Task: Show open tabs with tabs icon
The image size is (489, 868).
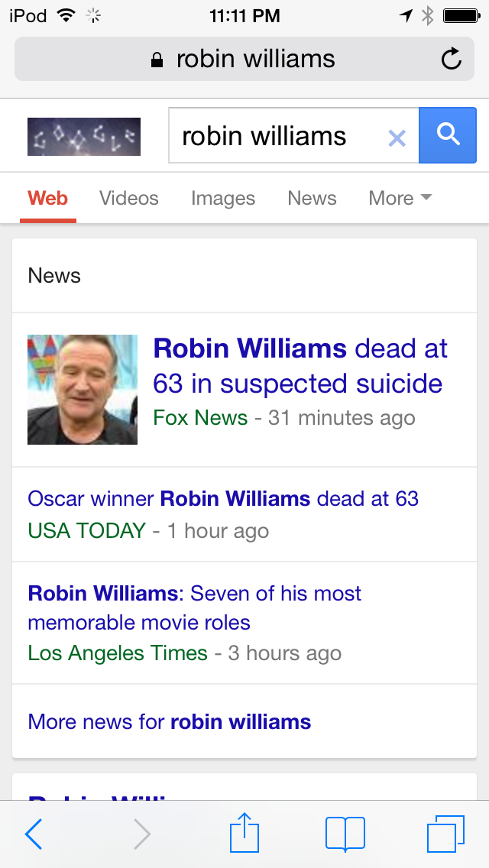Action: click(445, 834)
